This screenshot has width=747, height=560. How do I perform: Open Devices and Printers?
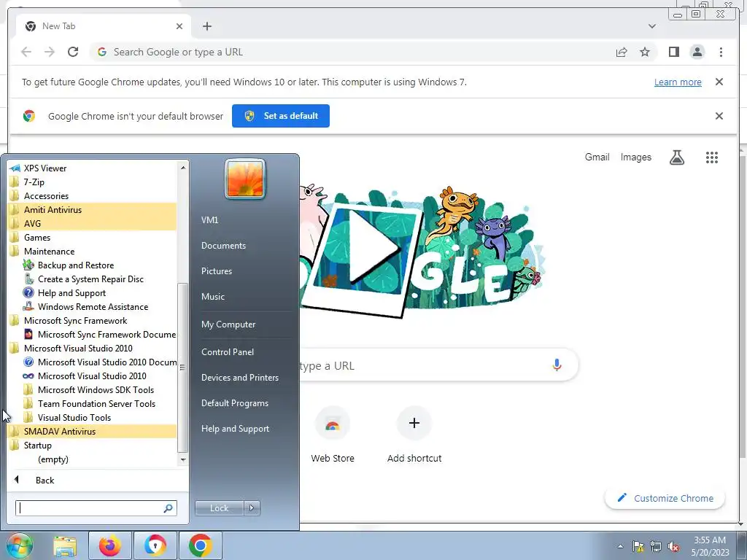(239, 377)
